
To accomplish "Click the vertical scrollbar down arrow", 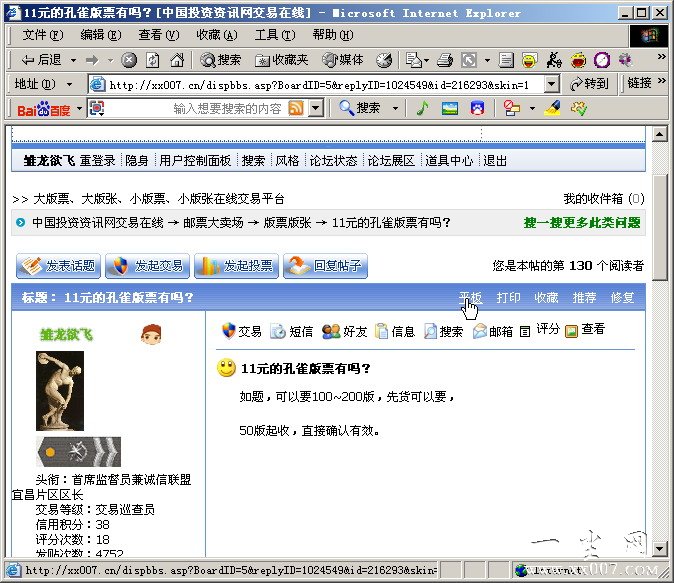I will coord(658,549).
